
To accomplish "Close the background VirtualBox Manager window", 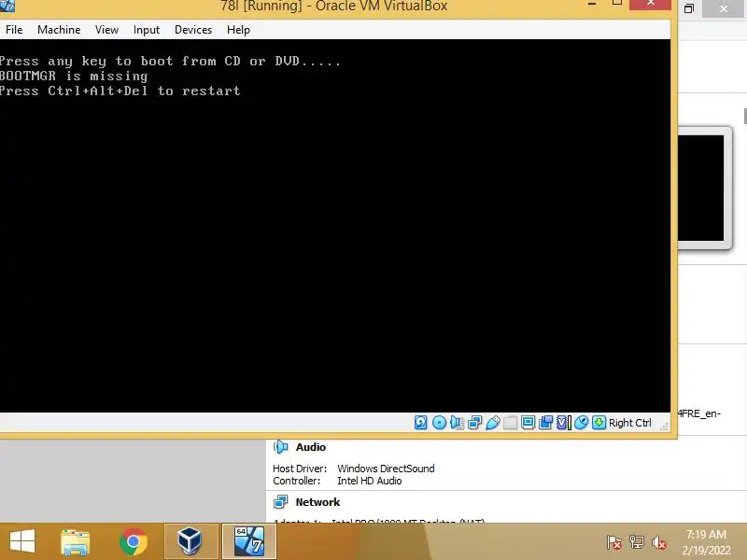I will (723, 8).
